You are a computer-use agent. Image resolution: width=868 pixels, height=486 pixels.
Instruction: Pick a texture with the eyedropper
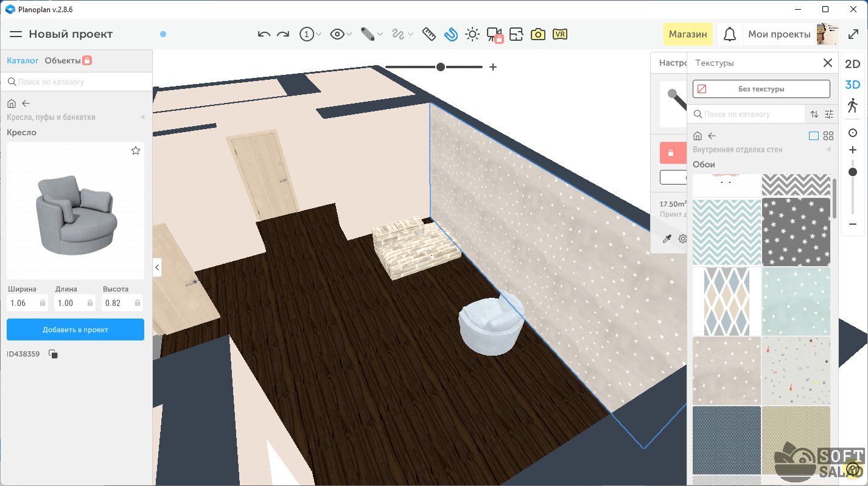[667, 239]
